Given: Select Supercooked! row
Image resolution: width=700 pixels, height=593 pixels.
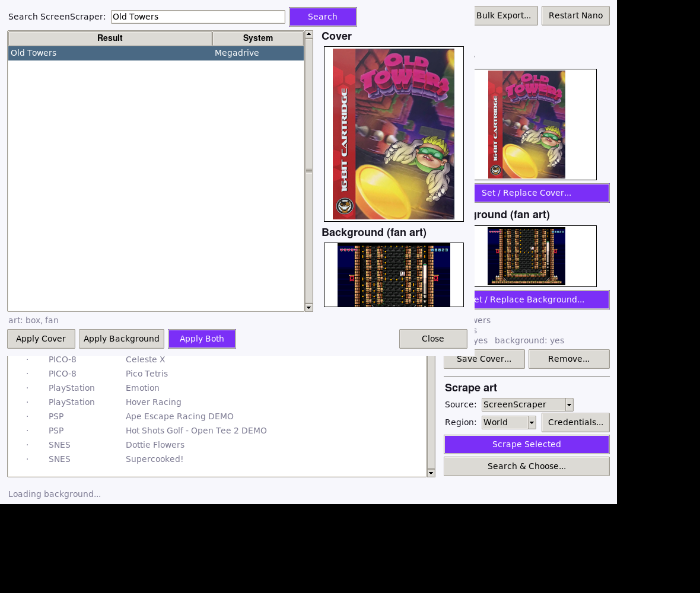Looking at the screenshot, I should (x=217, y=460).
